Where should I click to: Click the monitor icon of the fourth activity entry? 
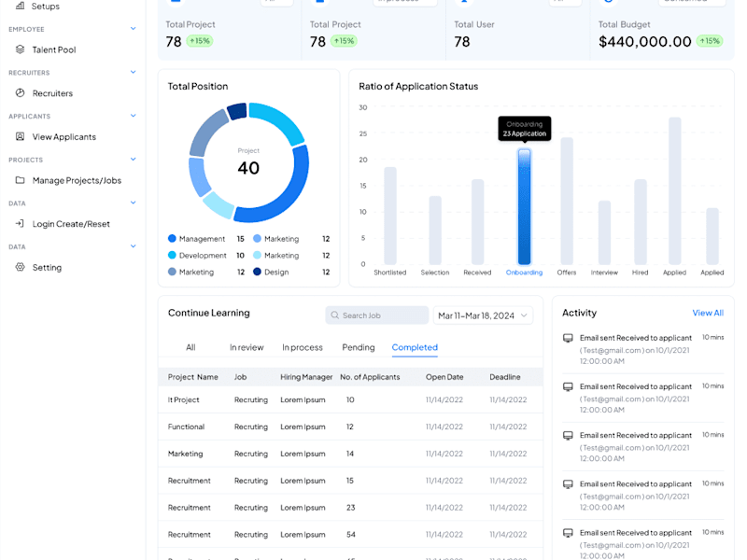[568, 484]
